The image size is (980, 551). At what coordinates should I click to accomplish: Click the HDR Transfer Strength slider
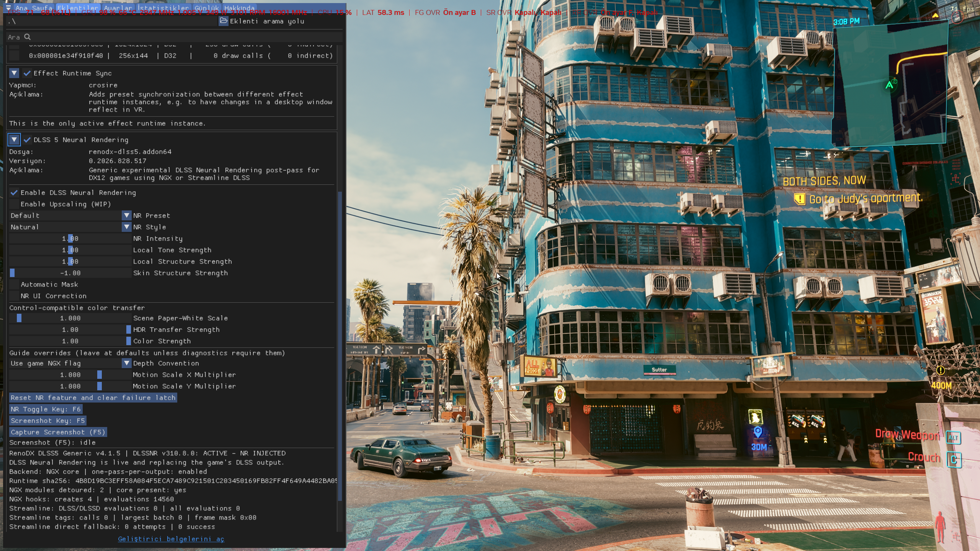(70, 329)
